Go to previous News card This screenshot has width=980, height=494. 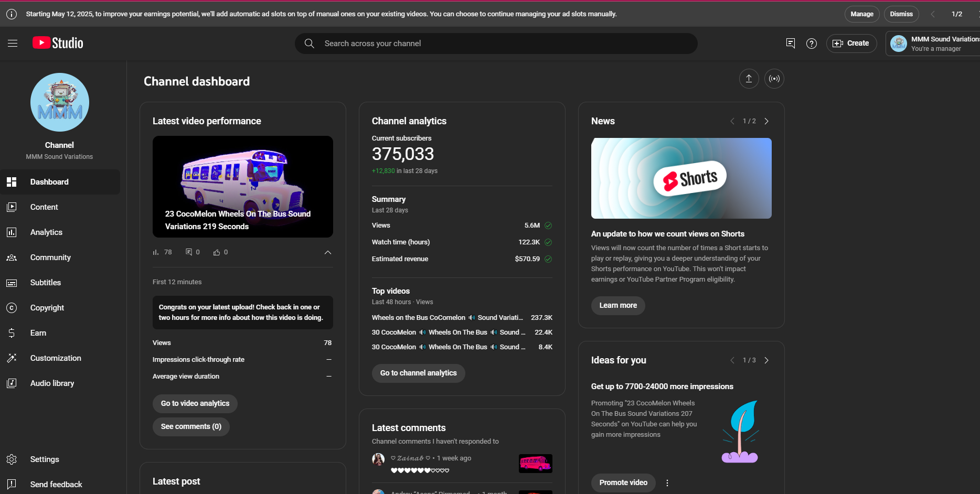732,121
